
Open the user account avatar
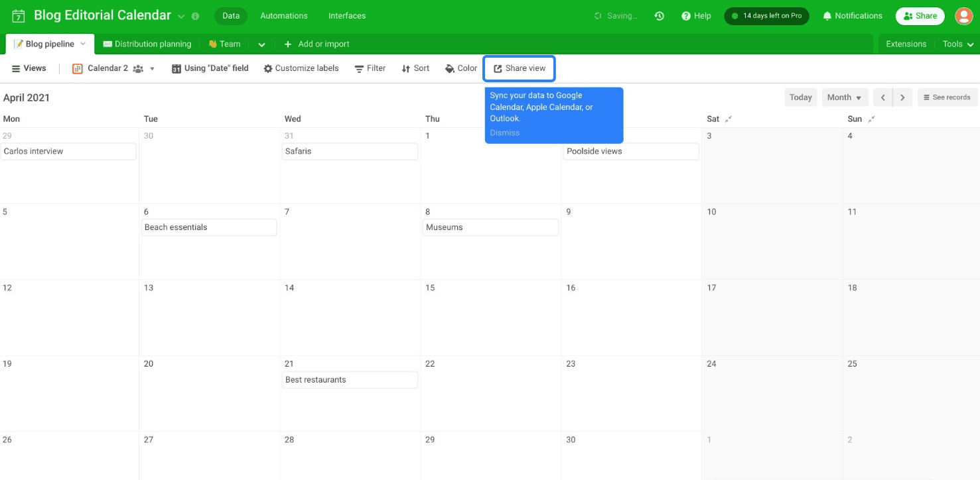[963, 16]
